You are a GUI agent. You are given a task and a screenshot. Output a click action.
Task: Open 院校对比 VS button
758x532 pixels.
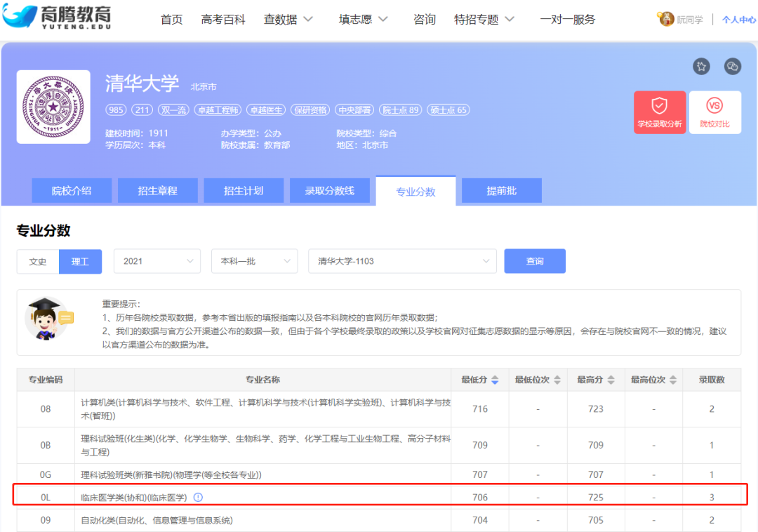coord(714,112)
